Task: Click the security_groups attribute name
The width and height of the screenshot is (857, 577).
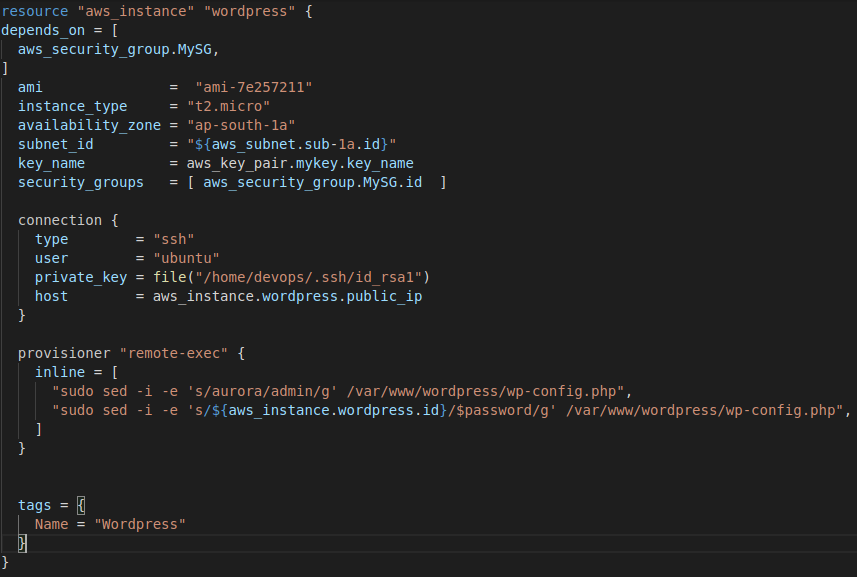Action: click(81, 182)
